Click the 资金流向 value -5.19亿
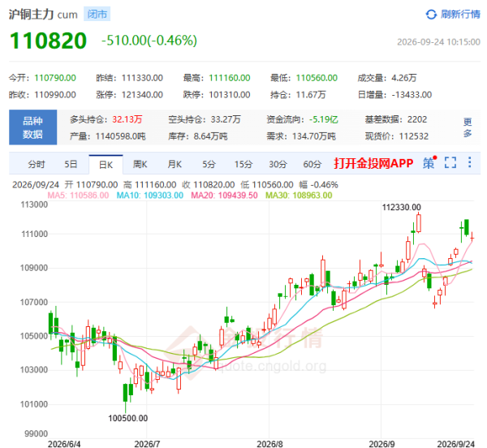This screenshot has width=487, height=448. 324,119
